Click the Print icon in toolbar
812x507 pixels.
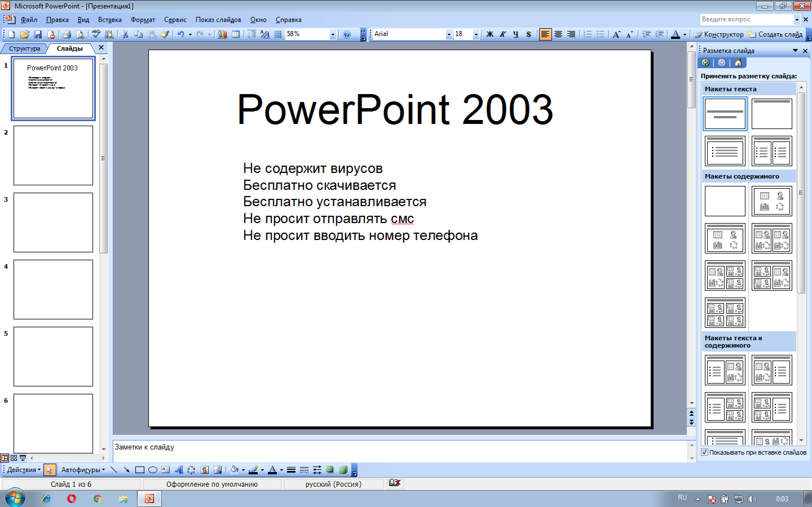click(x=67, y=34)
